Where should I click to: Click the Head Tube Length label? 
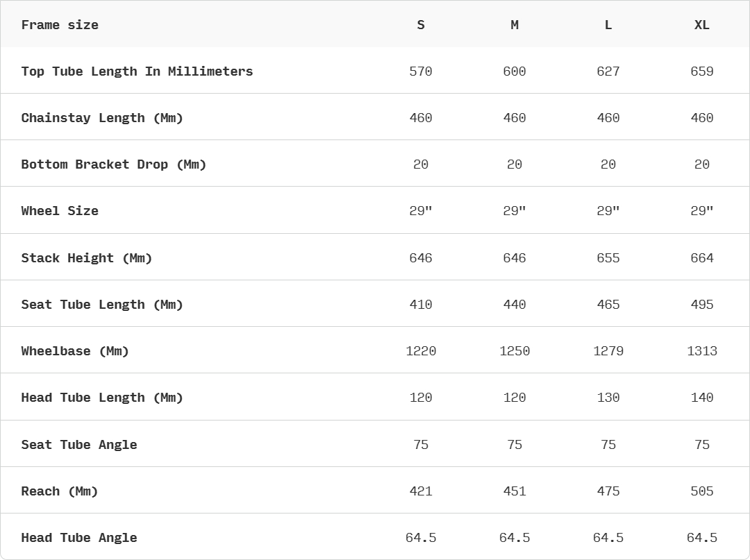pyautogui.click(x=102, y=398)
